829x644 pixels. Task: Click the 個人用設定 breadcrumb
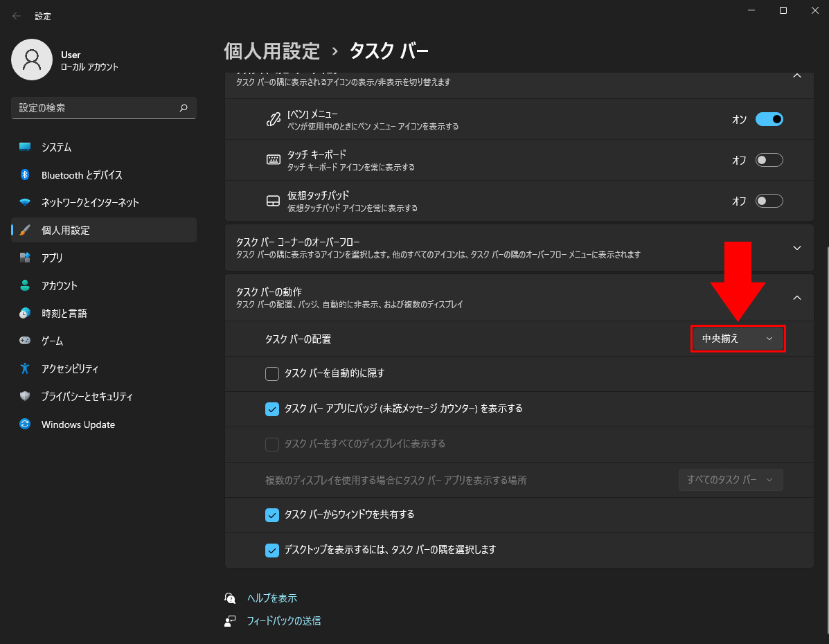271,51
